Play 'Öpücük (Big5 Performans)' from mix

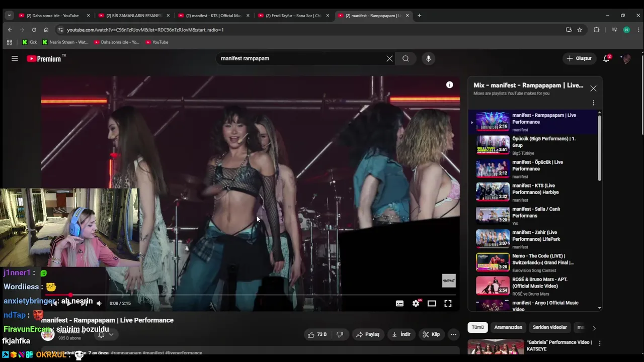[x=533, y=145]
